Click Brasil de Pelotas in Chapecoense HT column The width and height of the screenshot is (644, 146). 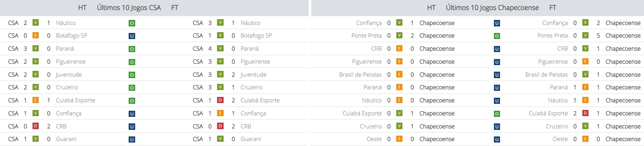pyautogui.click(x=360, y=74)
